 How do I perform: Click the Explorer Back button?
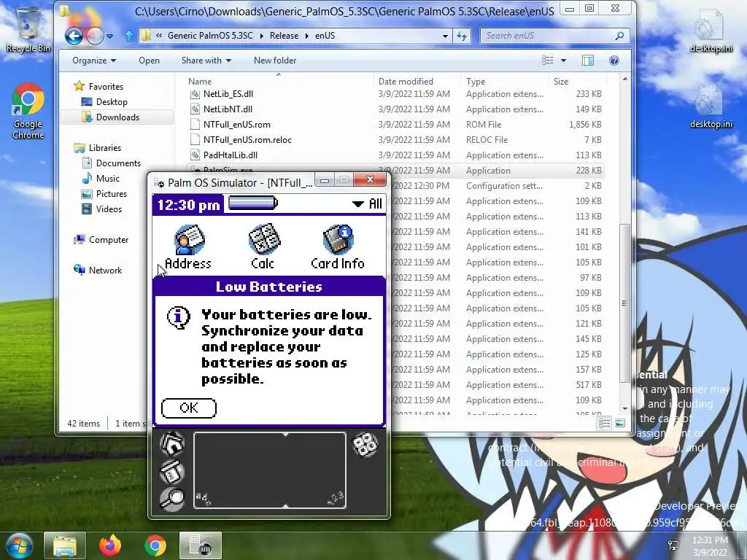(74, 36)
